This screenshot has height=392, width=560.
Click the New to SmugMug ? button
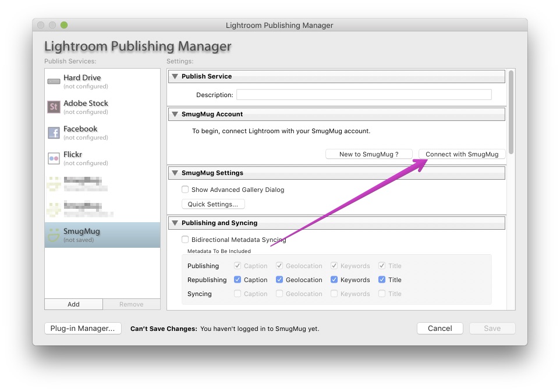point(369,154)
